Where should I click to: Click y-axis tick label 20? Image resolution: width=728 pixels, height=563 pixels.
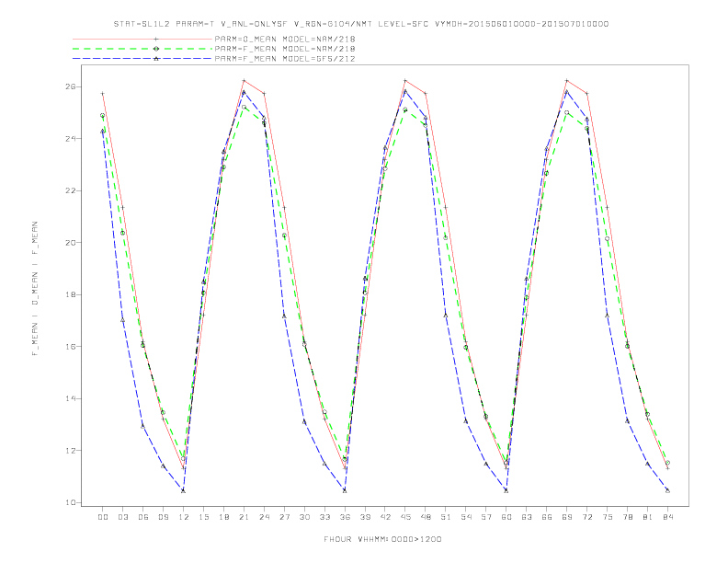pos(71,243)
